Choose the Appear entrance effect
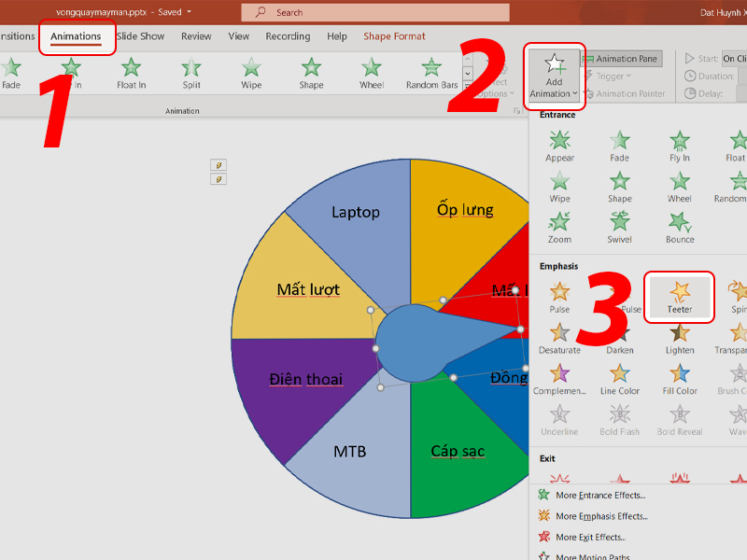This screenshot has height=560, width=747. [559, 147]
